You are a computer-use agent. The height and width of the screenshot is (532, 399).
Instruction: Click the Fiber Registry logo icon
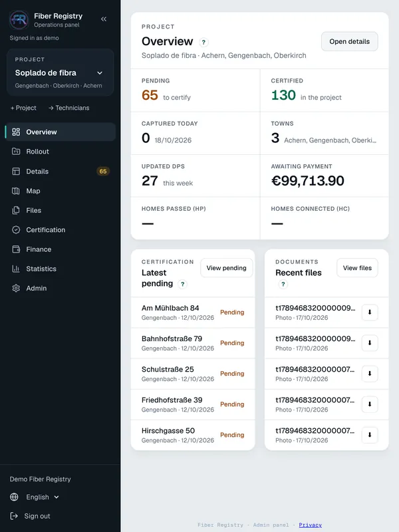[x=19, y=20]
